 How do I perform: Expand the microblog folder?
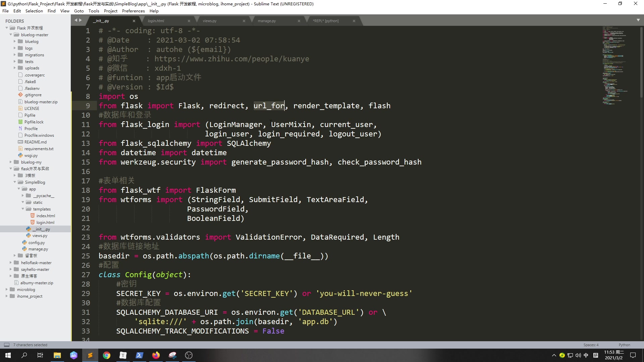[7, 289]
